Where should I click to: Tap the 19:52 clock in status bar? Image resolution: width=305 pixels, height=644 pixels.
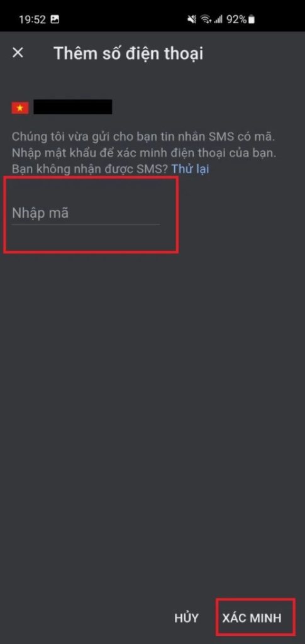pos(33,19)
